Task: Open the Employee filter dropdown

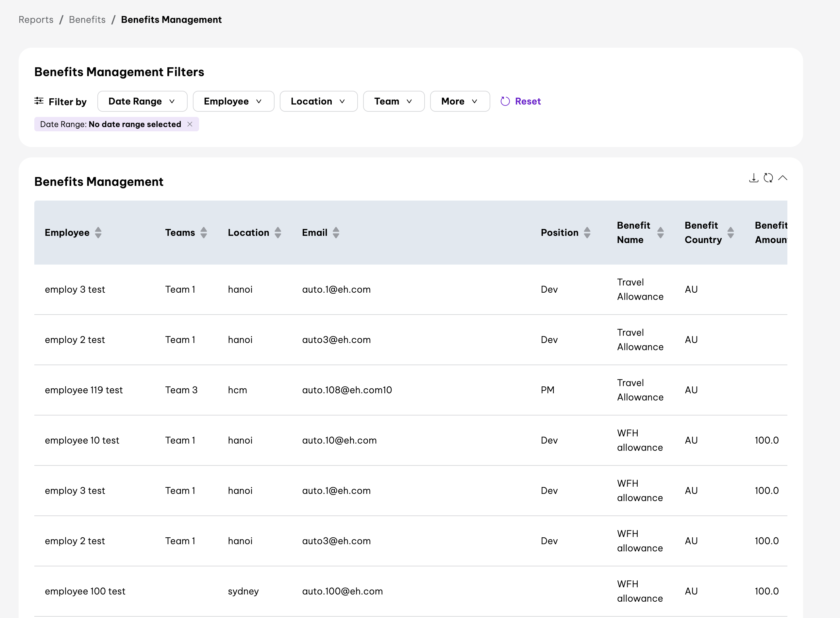Action: point(233,101)
